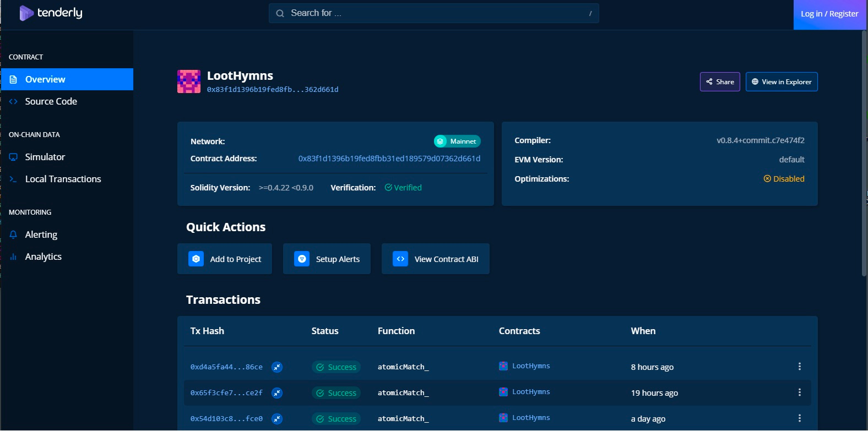Open the Tenderly logo home link

51,13
